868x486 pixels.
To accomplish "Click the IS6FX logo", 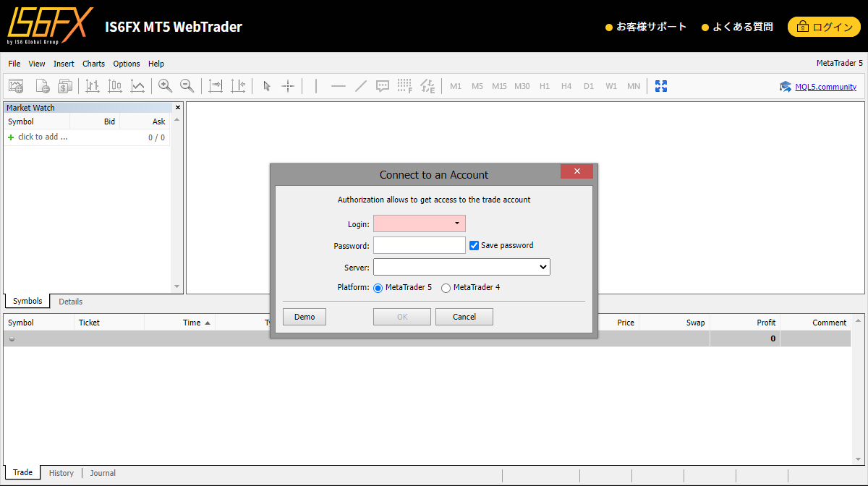I will tap(51, 26).
